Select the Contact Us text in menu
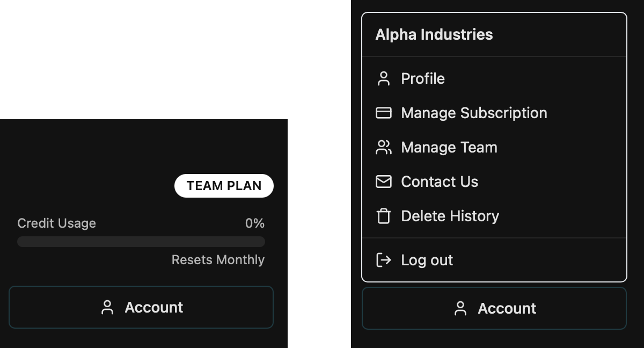644x348 pixels. (x=440, y=182)
